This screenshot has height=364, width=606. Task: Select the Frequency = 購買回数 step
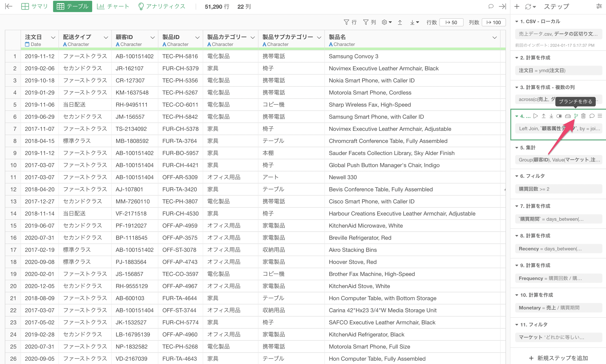coord(559,278)
